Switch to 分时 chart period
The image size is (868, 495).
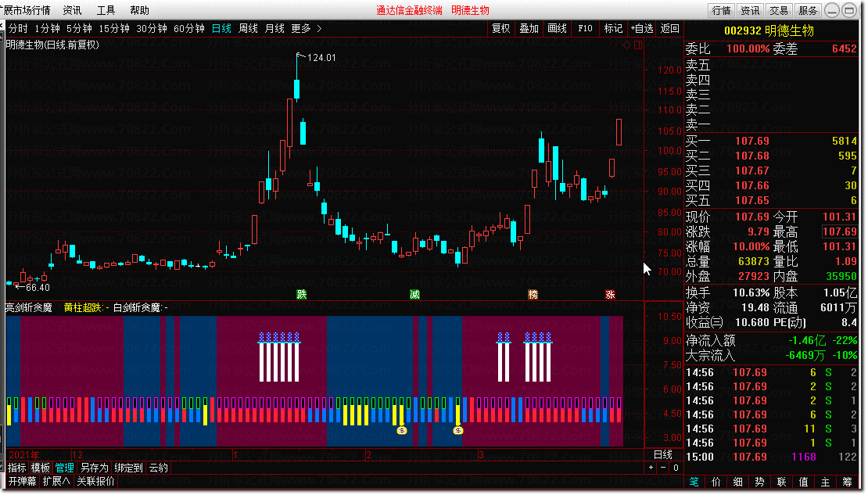(18, 28)
